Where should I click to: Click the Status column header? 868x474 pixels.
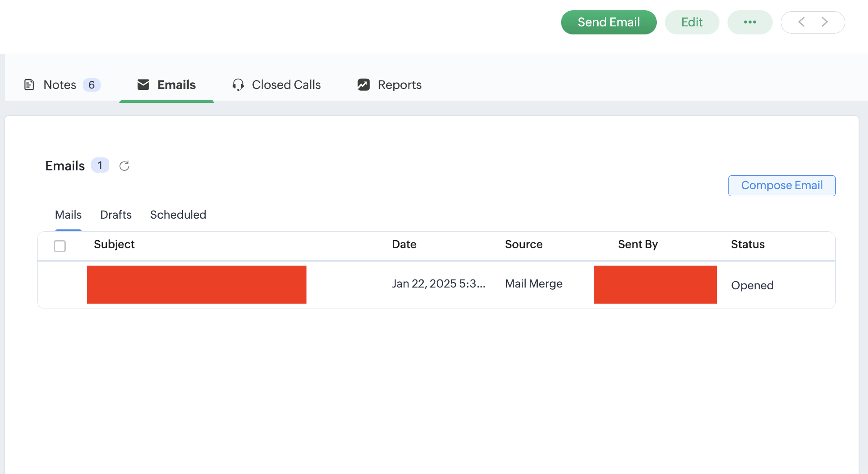click(748, 244)
